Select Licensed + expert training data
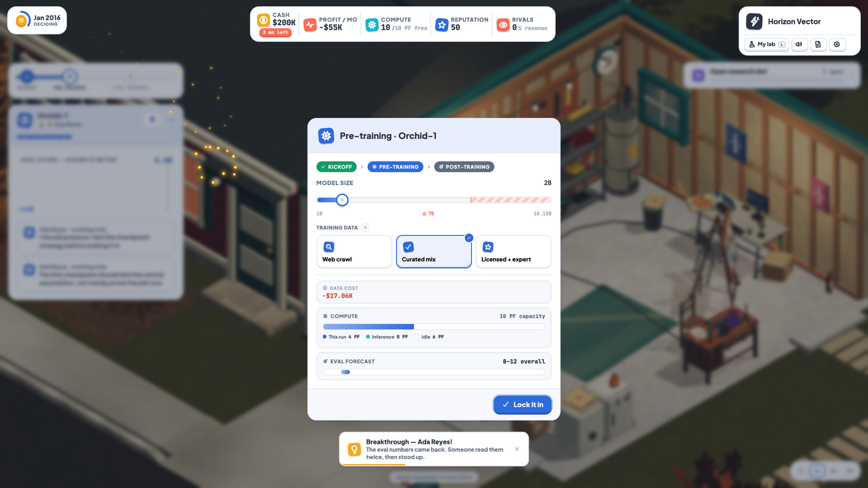The width and height of the screenshot is (868, 488). point(513,252)
